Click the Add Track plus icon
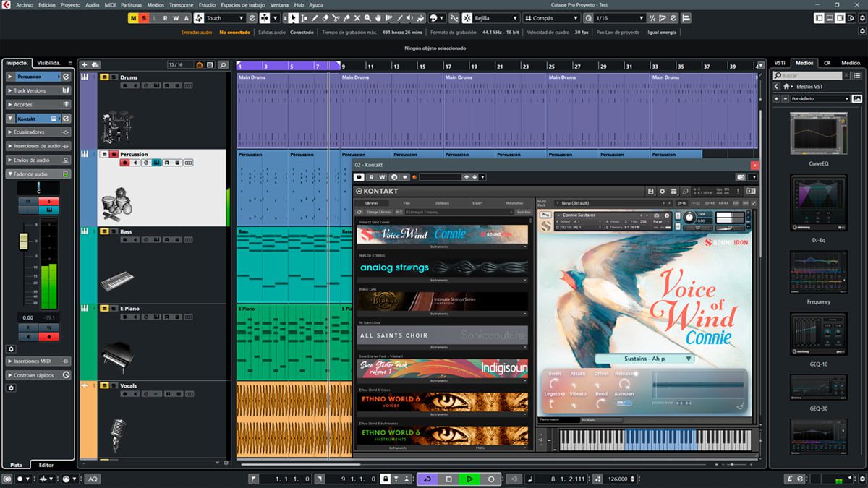 [x=85, y=65]
